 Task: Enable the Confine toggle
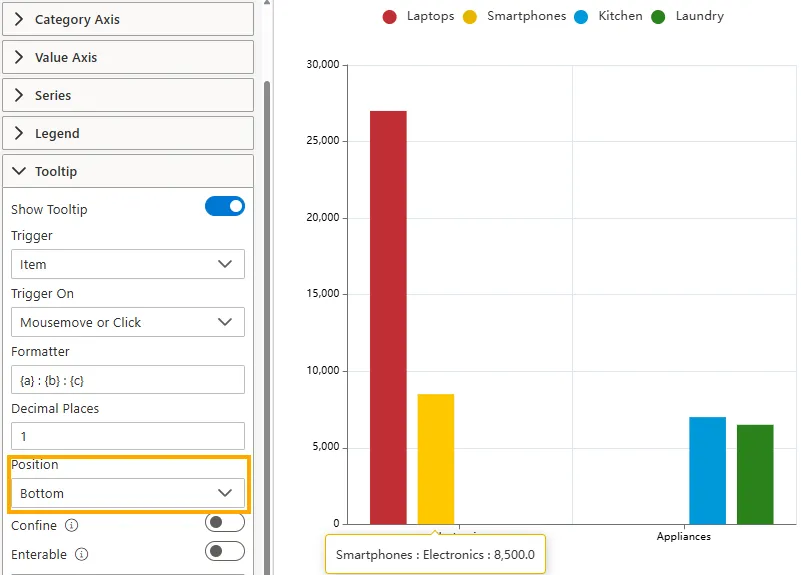225,523
